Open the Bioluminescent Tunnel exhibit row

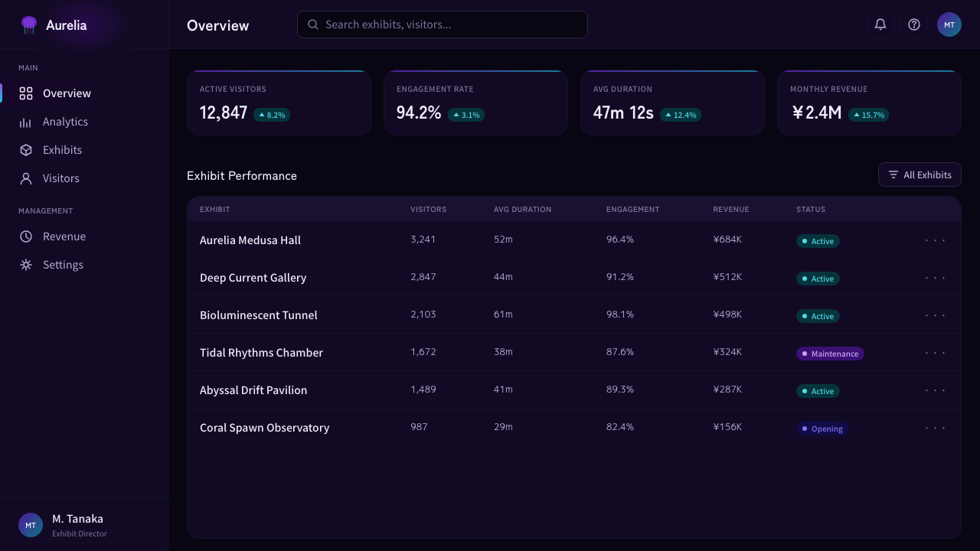tap(574, 315)
